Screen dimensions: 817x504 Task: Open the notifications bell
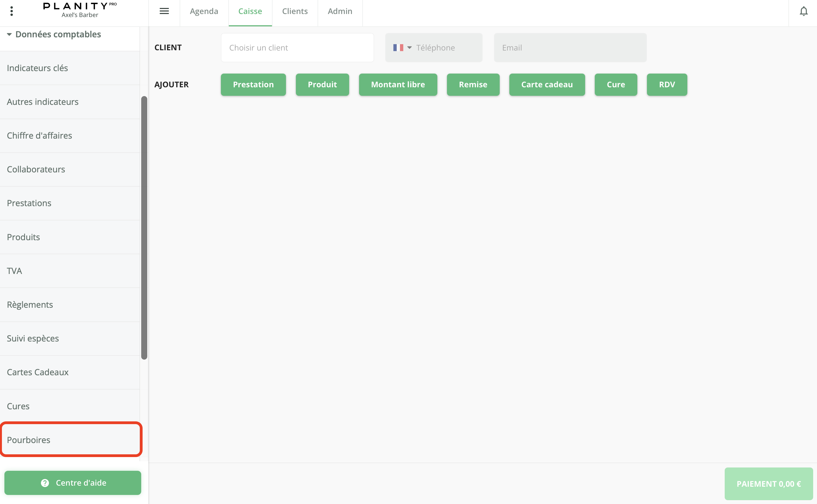(803, 11)
